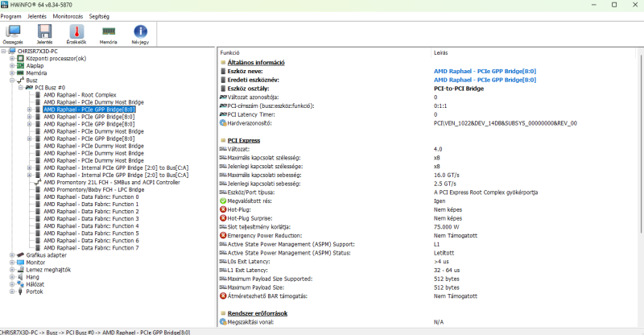Select AMD Promontory/Bixby FCH - LPC Bridge
Viewport: 644px width, 335px height.
tap(94, 190)
